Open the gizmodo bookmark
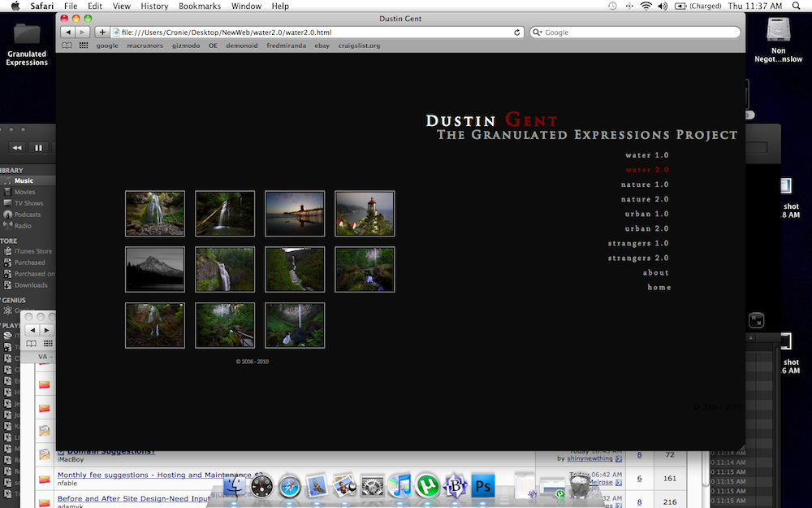 pos(186,46)
